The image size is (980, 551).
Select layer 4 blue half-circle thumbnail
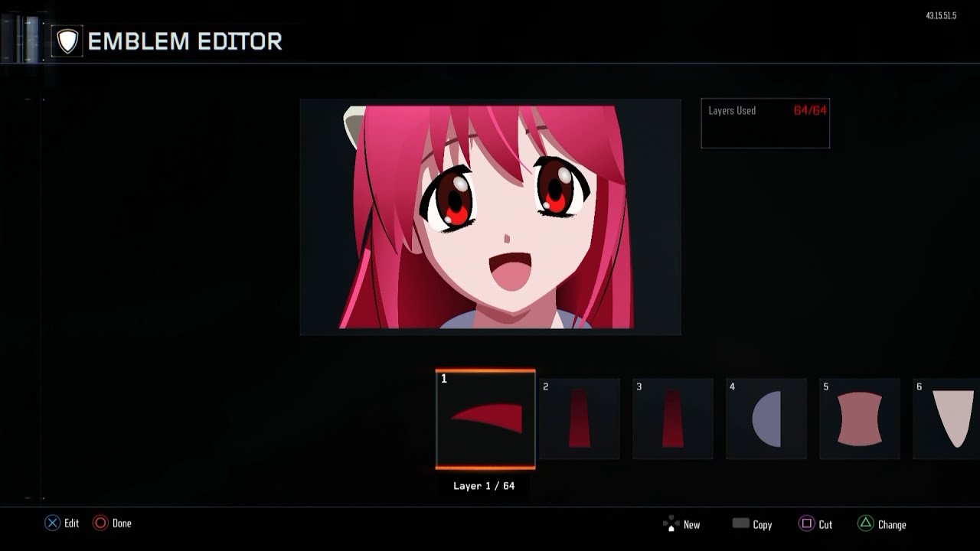766,419
